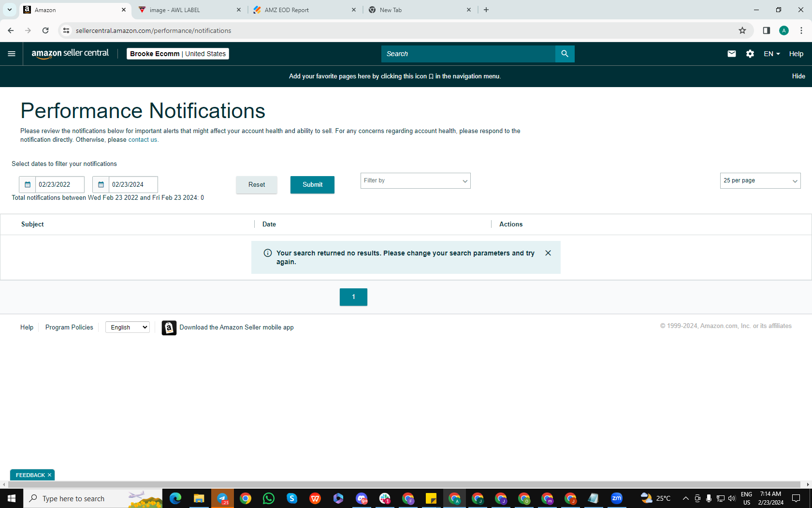The width and height of the screenshot is (812, 508).
Task: Expand the 25 per page dropdown
Action: click(x=760, y=181)
